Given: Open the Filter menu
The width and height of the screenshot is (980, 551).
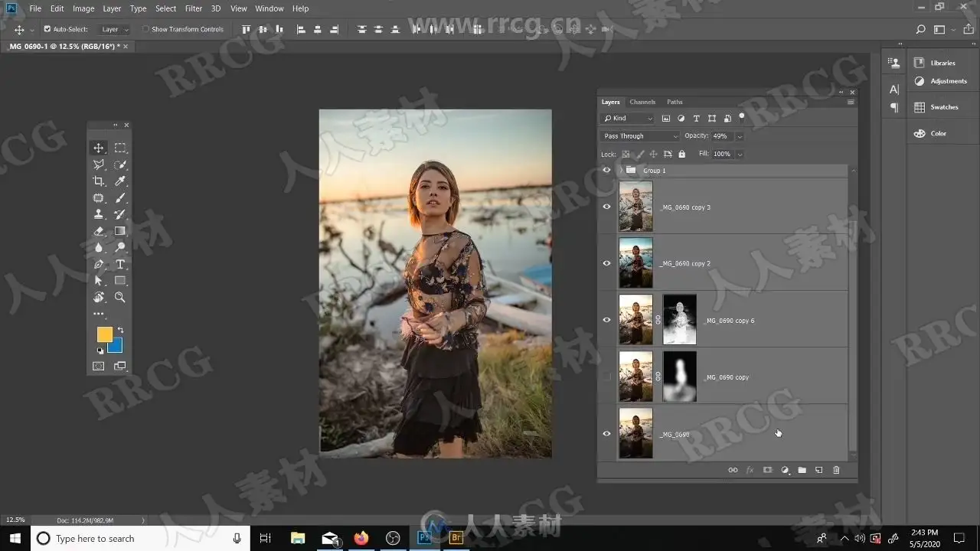Looking at the screenshot, I should [x=194, y=8].
